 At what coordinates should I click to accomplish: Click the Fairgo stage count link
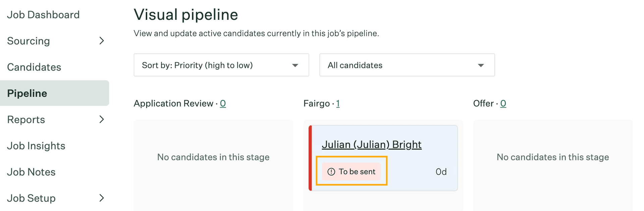(x=338, y=103)
